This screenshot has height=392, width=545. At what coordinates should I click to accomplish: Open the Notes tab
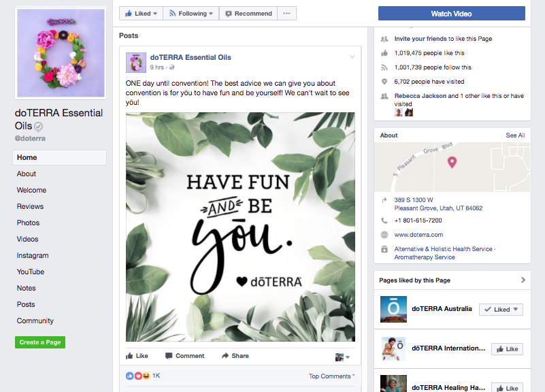[26, 288]
